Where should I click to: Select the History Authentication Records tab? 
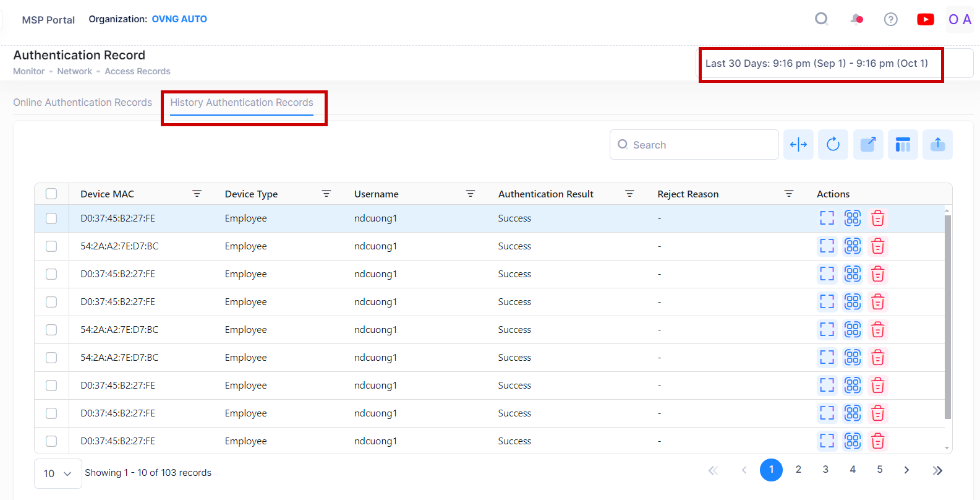point(242,103)
